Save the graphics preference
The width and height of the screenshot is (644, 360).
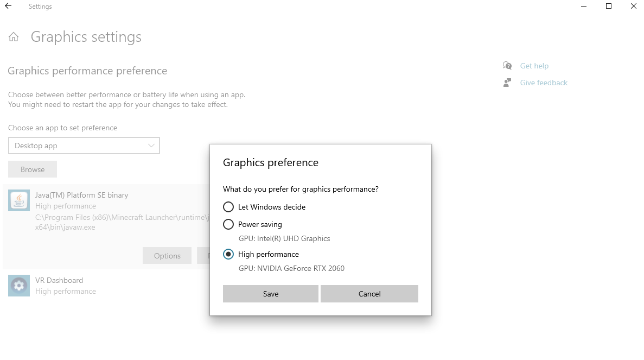click(x=270, y=294)
